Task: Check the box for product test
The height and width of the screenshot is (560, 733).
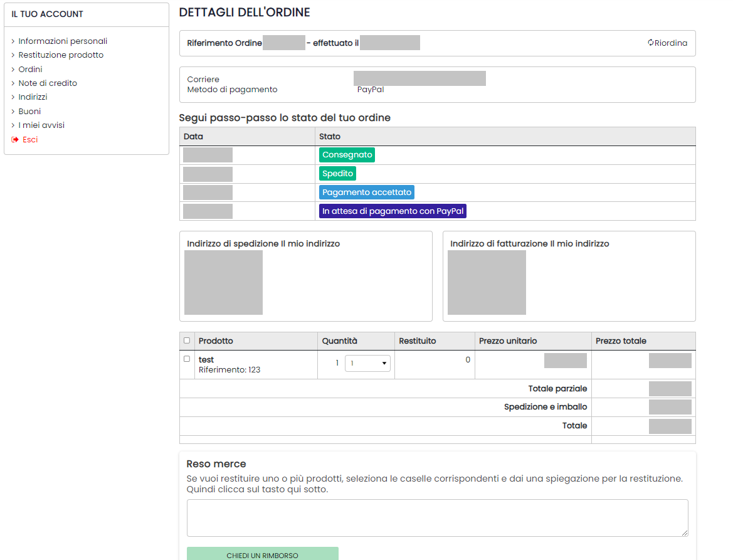Action: [x=187, y=359]
